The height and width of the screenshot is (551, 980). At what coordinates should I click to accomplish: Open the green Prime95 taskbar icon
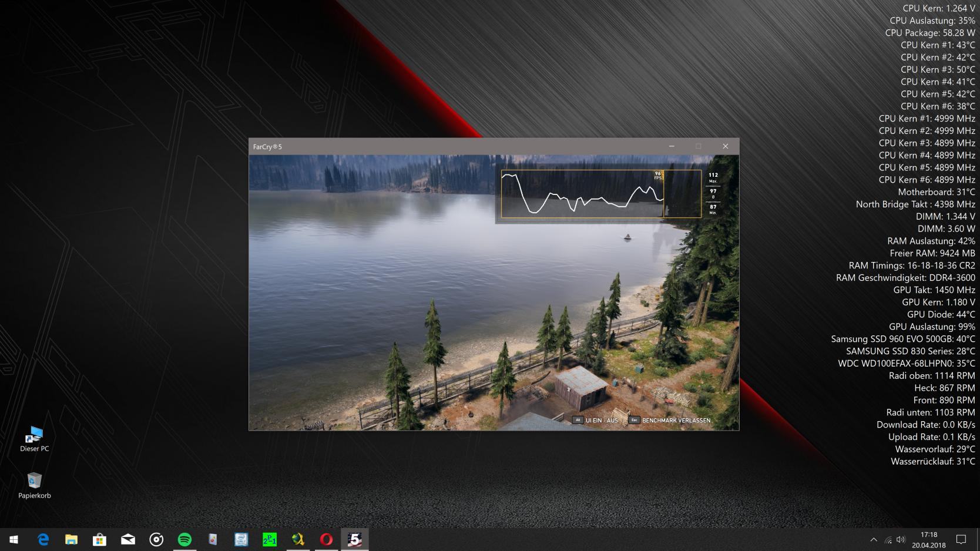coord(269,539)
